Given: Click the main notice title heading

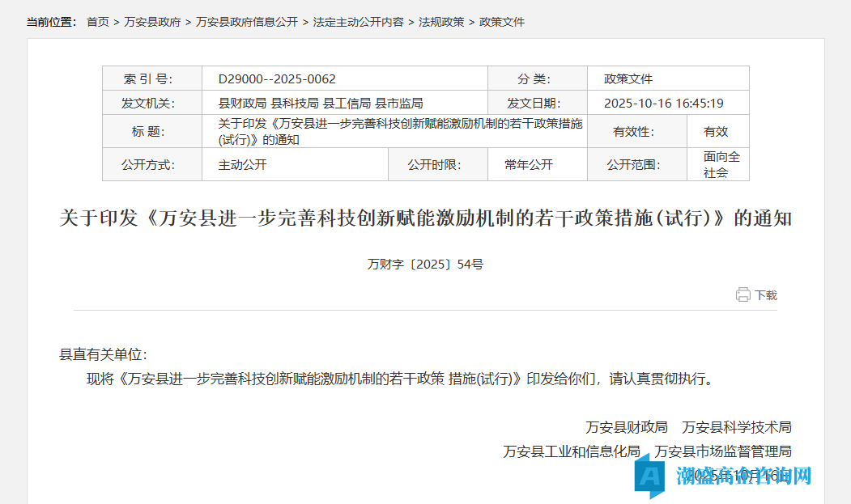Looking at the screenshot, I should click(425, 219).
